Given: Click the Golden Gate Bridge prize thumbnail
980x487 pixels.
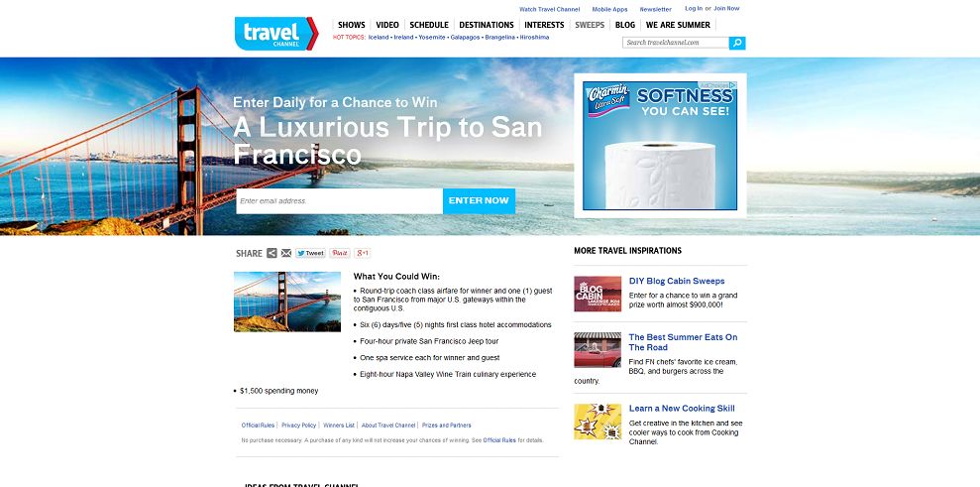Looking at the screenshot, I should pos(287,302).
